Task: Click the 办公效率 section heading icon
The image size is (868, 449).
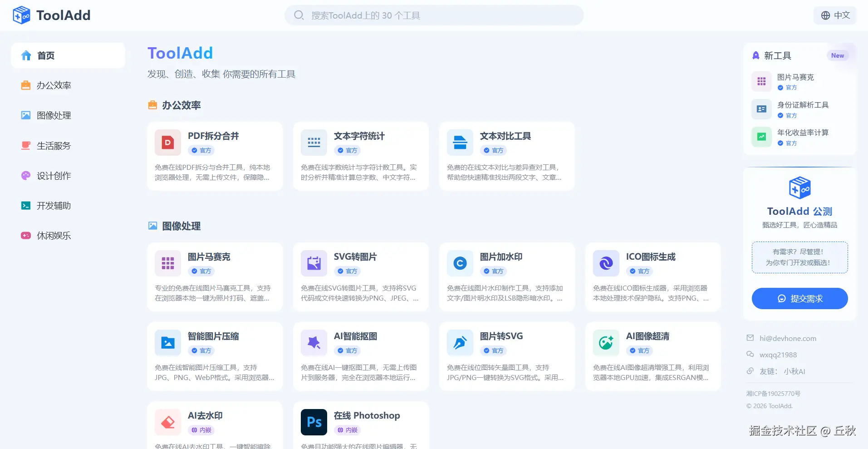Action: coord(152,105)
